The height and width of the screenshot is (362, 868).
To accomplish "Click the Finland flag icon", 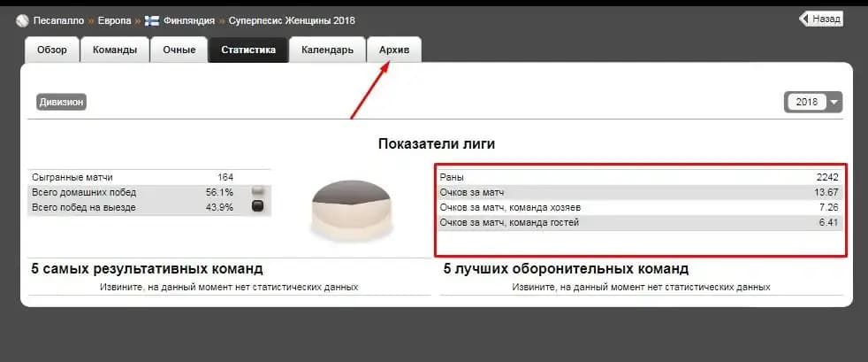I will pyautogui.click(x=152, y=21).
